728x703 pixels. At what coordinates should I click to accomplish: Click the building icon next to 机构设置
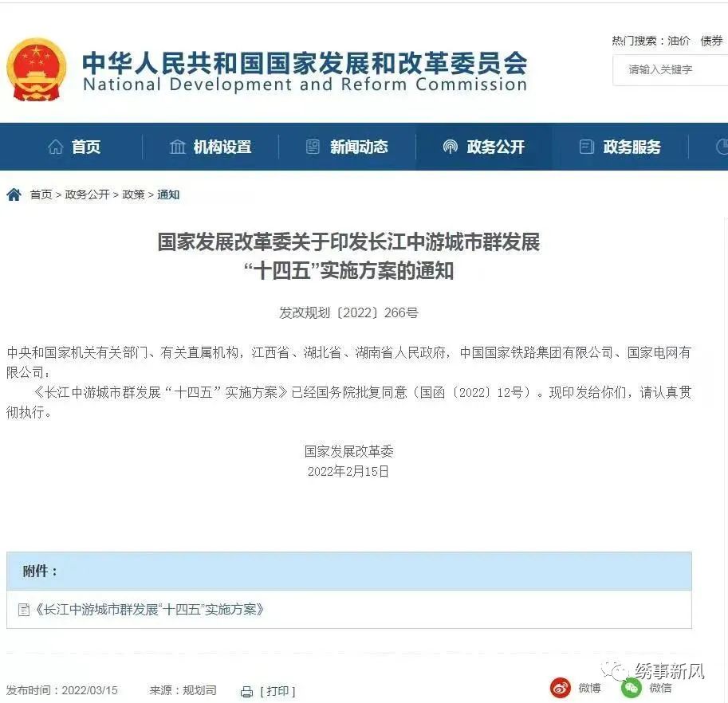(177, 147)
